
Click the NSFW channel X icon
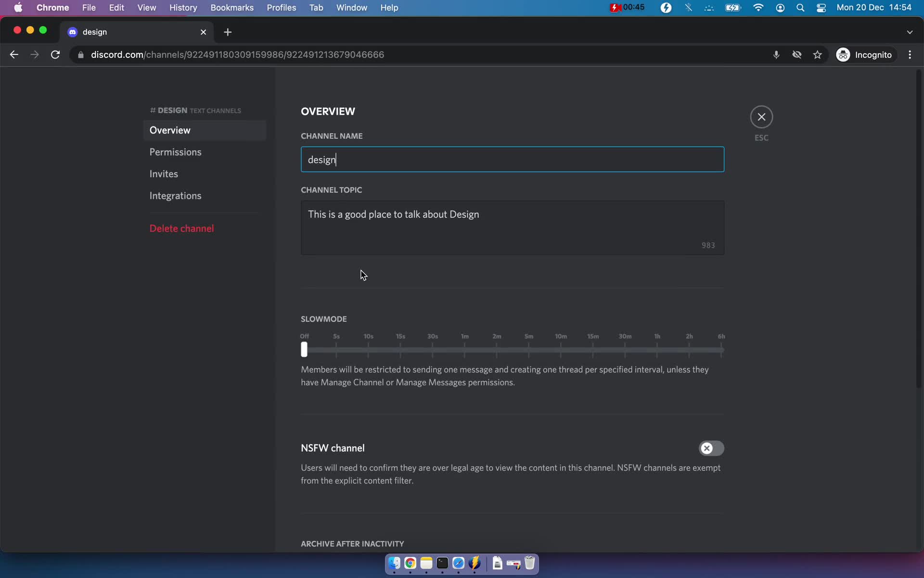pyautogui.click(x=706, y=447)
